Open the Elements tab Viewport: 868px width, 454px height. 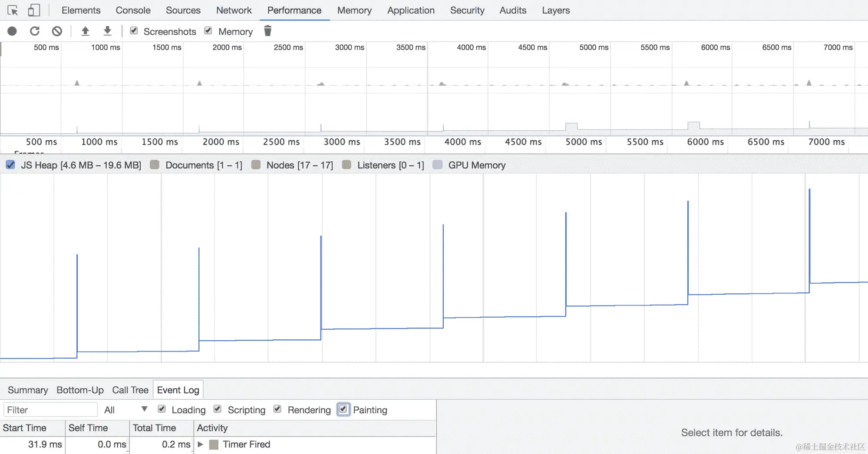coord(81,10)
